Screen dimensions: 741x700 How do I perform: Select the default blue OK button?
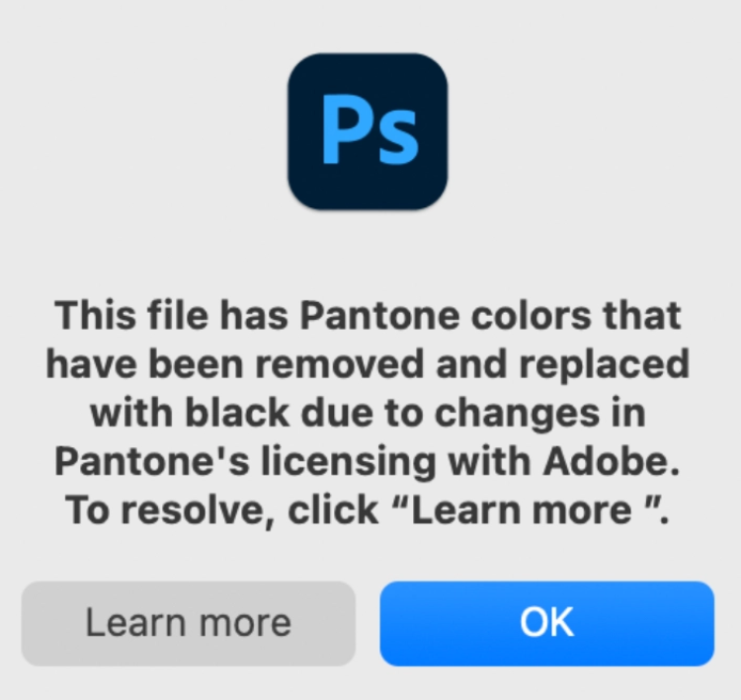click(x=546, y=623)
